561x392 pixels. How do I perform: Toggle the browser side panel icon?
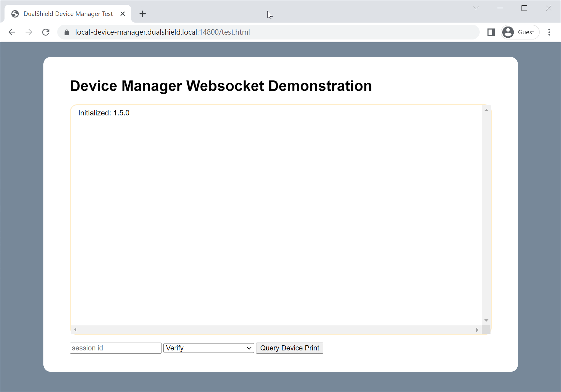coord(491,32)
